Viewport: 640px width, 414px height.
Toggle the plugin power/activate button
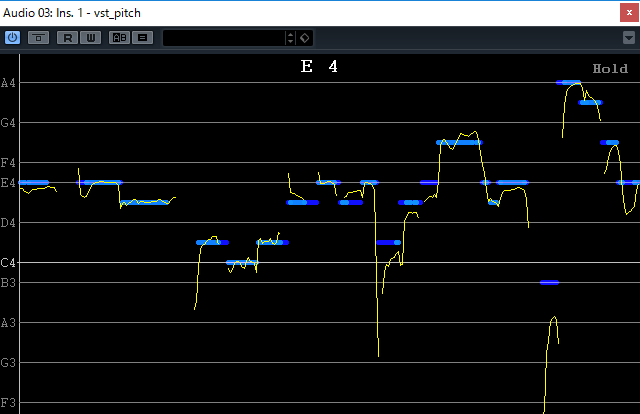tap(12, 38)
